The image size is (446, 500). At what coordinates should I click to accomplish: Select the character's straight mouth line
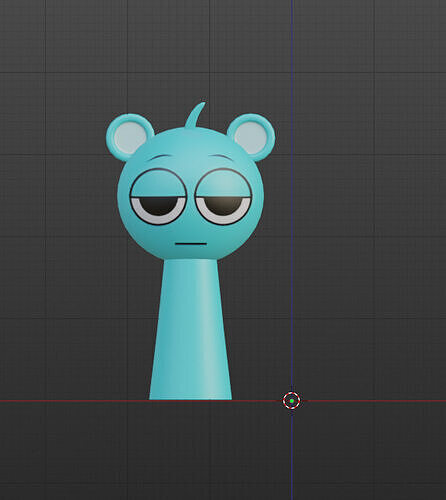pos(191,244)
